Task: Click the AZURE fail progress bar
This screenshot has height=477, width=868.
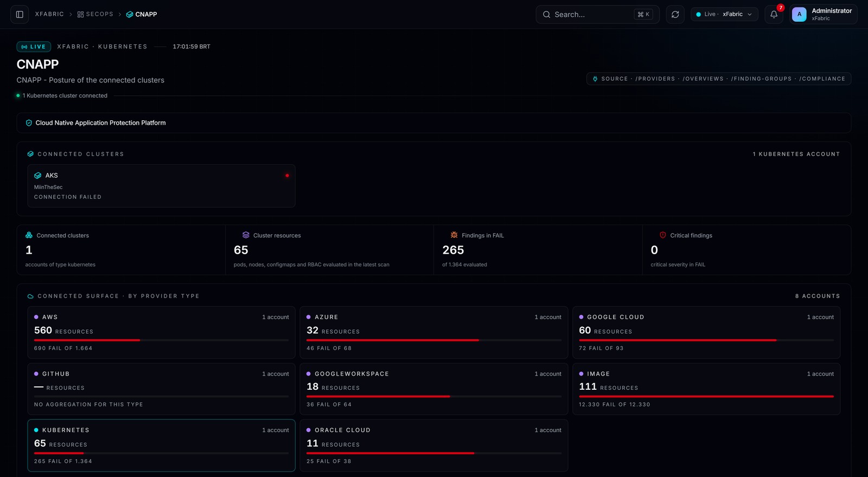Action: point(433,340)
